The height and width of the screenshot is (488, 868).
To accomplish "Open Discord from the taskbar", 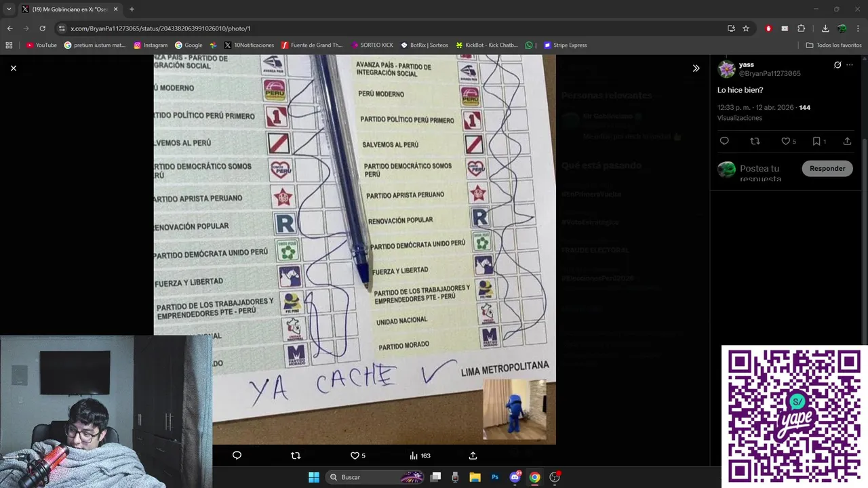I will point(515,477).
